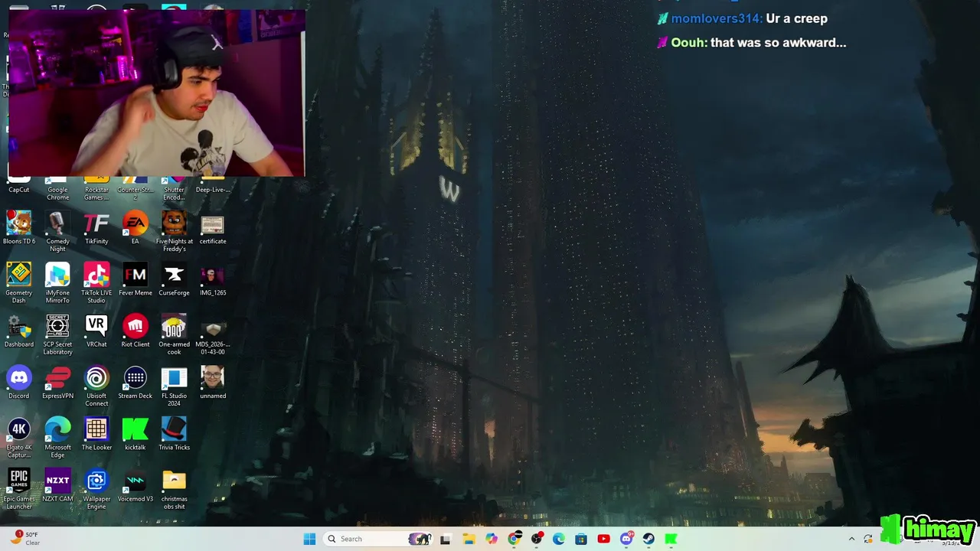Select the IMG_1265 image file
Viewport: 980px width, 551px height.
213,279
